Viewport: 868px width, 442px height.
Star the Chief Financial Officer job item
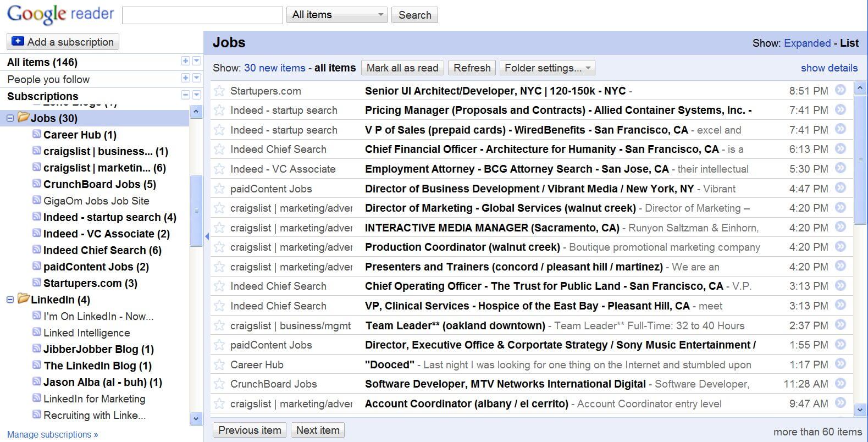(219, 150)
